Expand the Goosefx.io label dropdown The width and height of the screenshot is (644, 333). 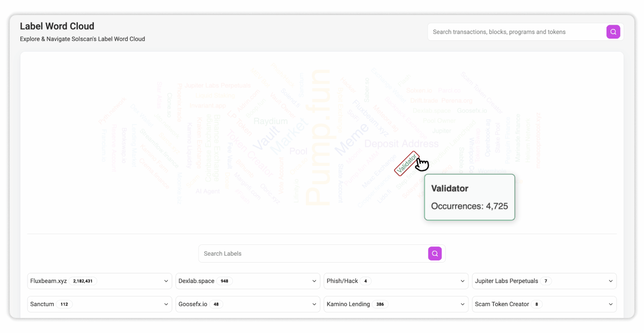coord(314,304)
